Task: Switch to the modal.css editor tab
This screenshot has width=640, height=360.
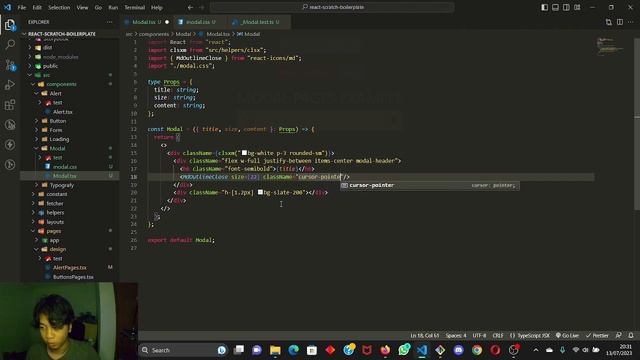Action: 200,22
